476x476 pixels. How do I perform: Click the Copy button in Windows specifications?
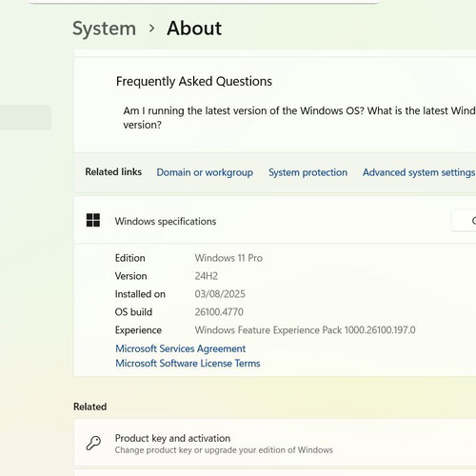[x=464, y=220]
